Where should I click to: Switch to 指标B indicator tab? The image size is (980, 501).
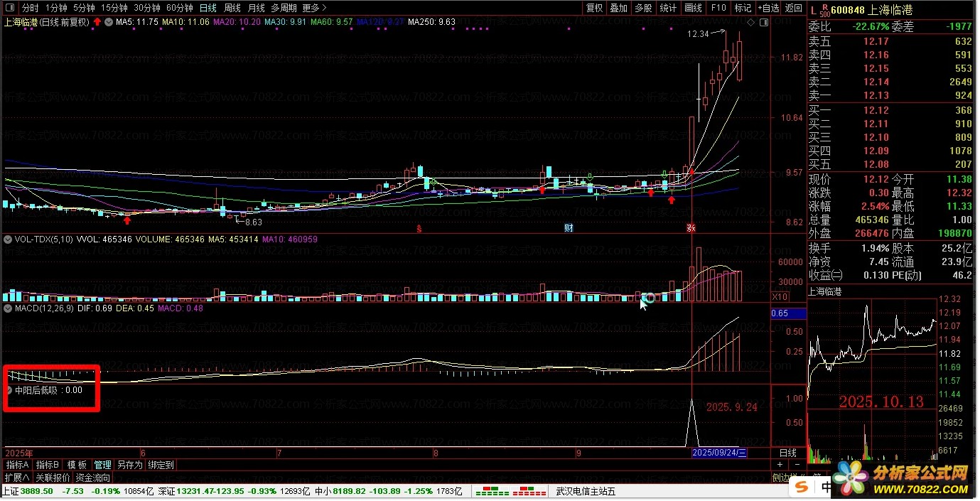pyautogui.click(x=48, y=465)
